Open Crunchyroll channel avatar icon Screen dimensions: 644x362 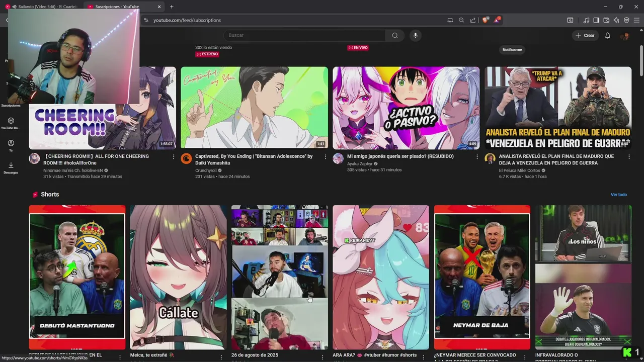click(186, 158)
